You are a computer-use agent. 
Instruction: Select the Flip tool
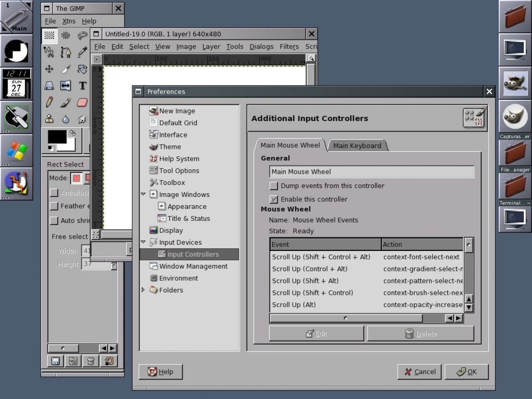[66, 86]
